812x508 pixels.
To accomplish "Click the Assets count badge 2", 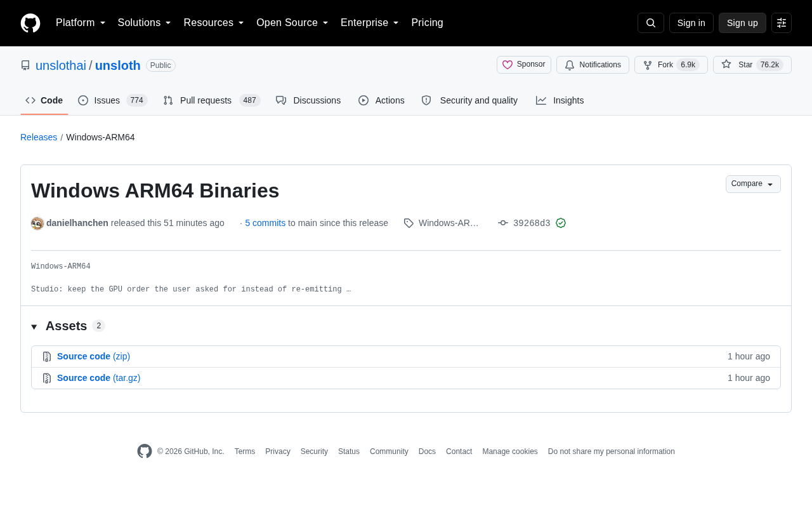I will 98,326.
